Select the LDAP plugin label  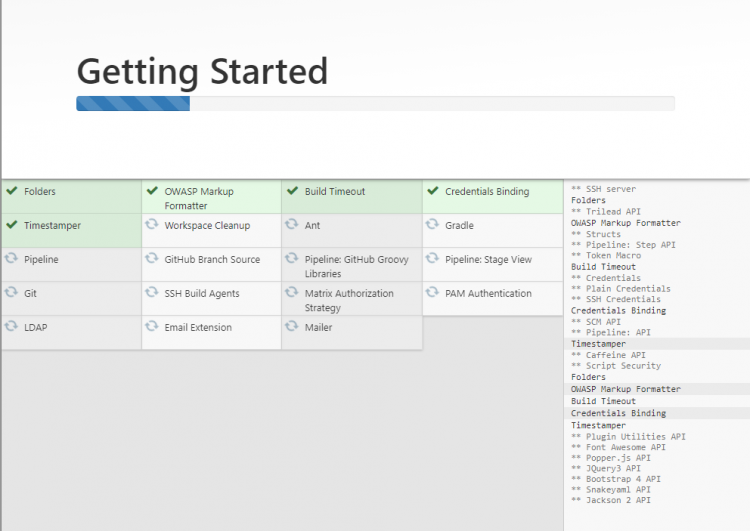coord(36,327)
